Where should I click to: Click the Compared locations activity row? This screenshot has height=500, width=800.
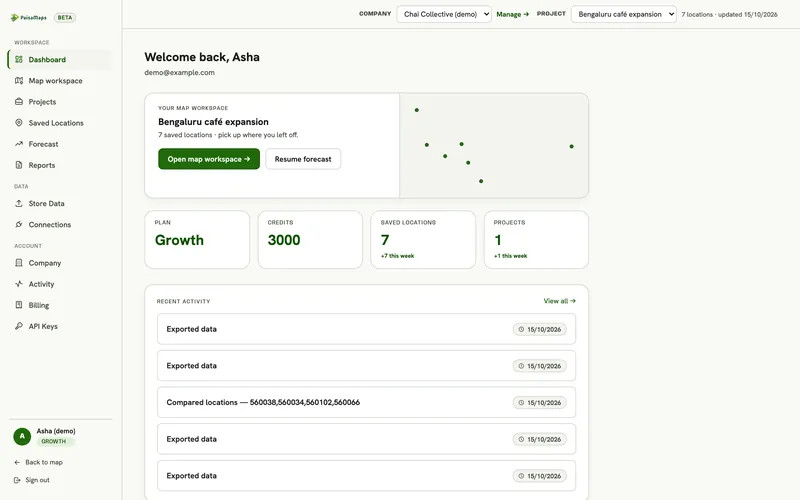pyautogui.click(x=366, y=403)
